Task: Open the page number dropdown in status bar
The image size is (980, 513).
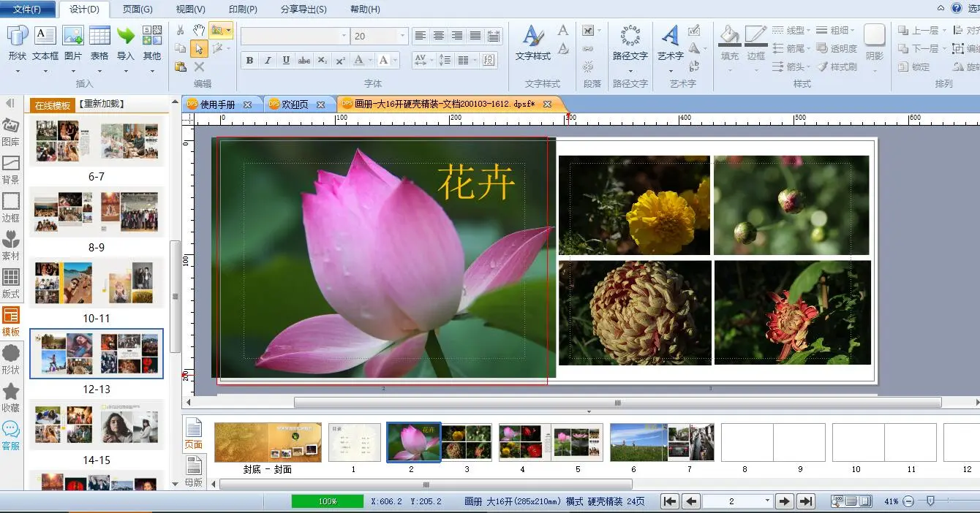Action: tap(767, 501)
